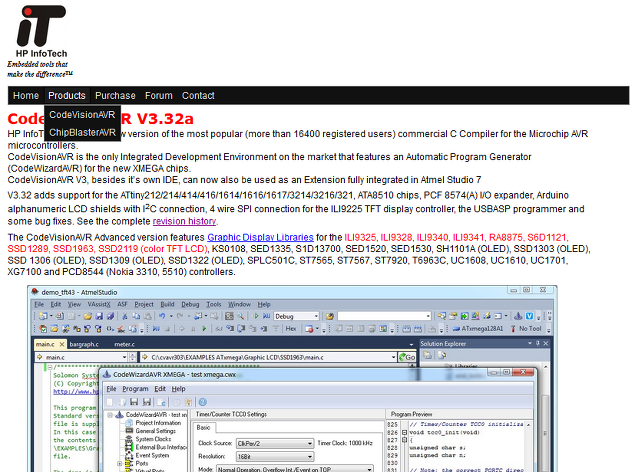Open Solution Explorer panel options arrow
The image size is (635, 472).
point(530,343)
